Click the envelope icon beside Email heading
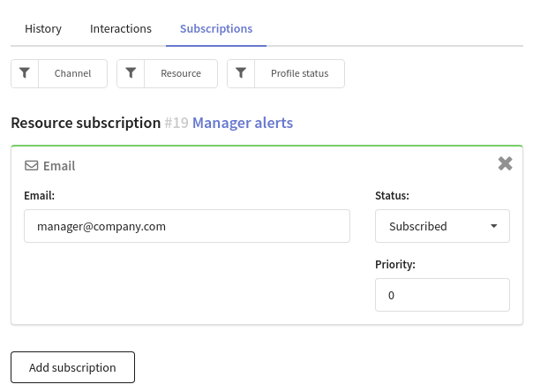Image resolution: width=533 pixels, height=392 pixels. (31, 166)
